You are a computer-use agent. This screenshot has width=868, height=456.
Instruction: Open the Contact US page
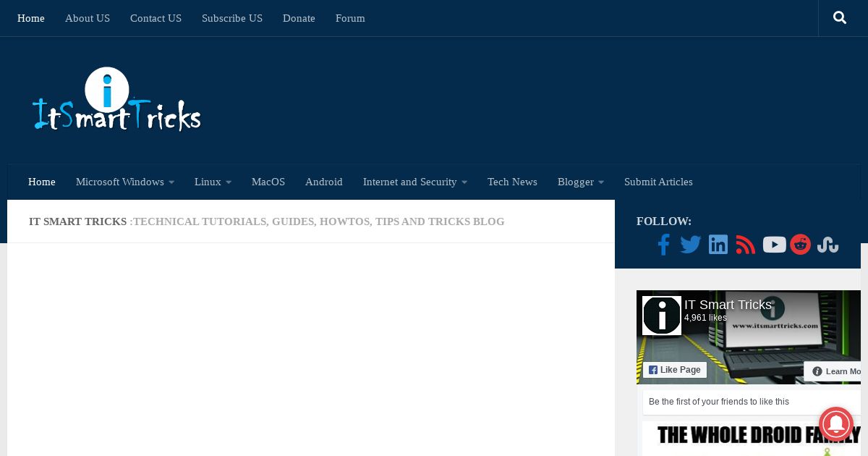(x=156, y=18)
